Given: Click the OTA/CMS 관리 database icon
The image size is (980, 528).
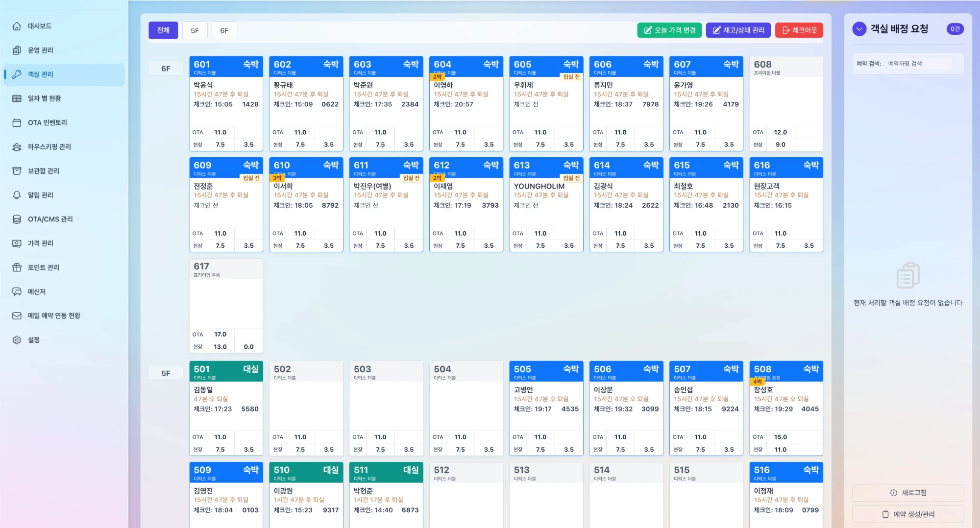Looking at the screenshot, I should click(17, 219).
